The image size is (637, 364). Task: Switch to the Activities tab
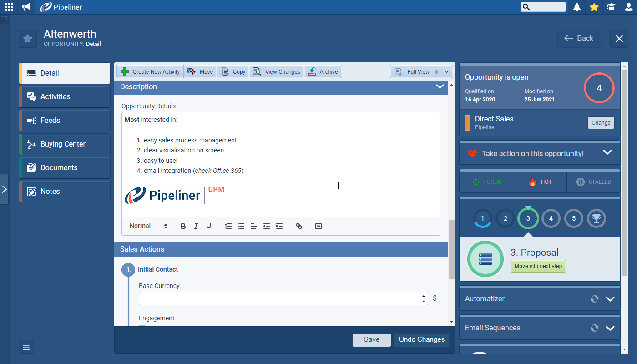(64, 96)
